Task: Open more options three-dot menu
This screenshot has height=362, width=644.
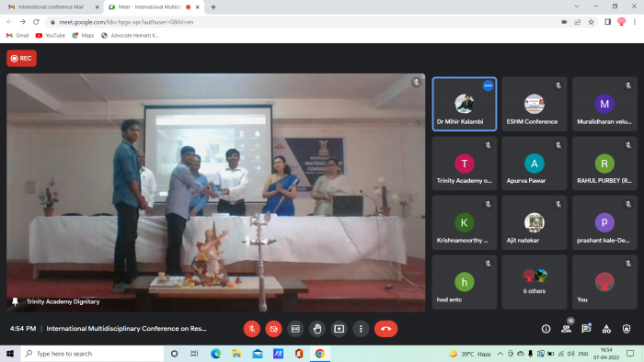Action: click(x=361, y=329)
